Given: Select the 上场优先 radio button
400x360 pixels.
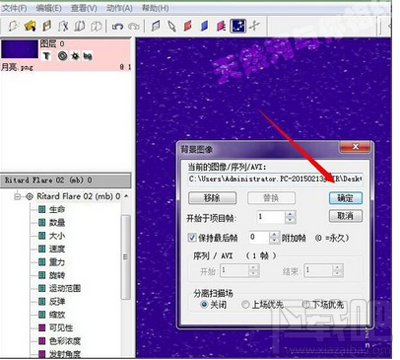Looking at the screenshot, I should point(245,304).
